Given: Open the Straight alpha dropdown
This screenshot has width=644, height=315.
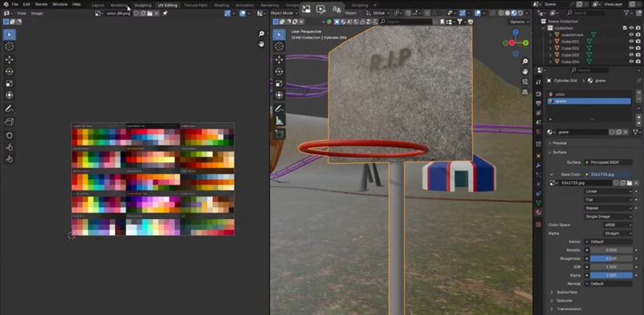Looking at the screenshot, I should (618, 233).
